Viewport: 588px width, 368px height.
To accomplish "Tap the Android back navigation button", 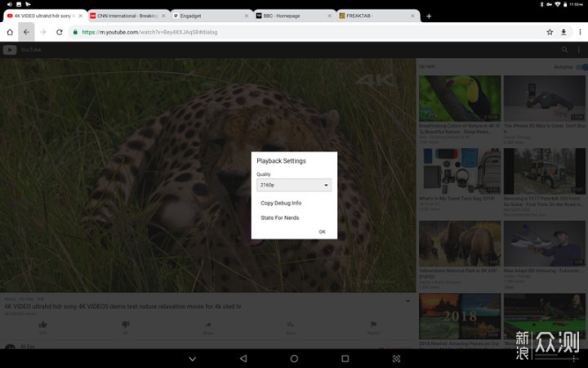I will click(x=243, y=359).
